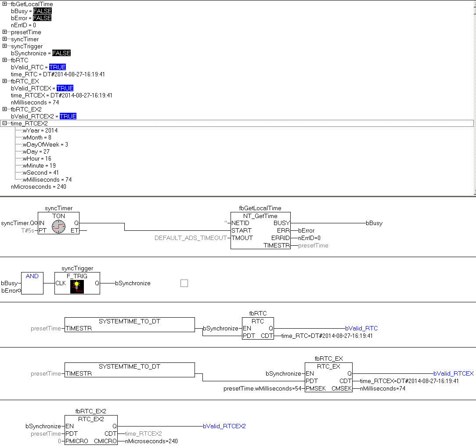Click the 0 constant on PMICRO input
The width and height of the screenshot is (476, 448).
(x=60, y=441)
